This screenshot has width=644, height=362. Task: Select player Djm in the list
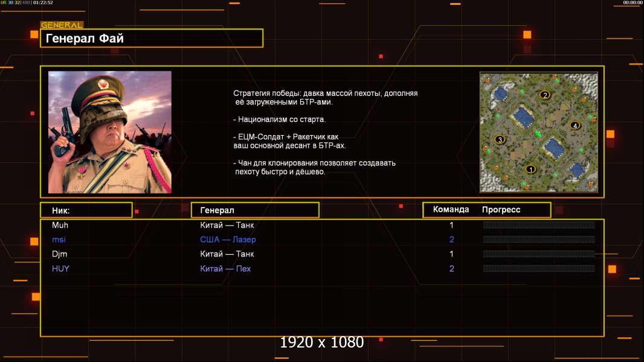[x=60, y=254]
